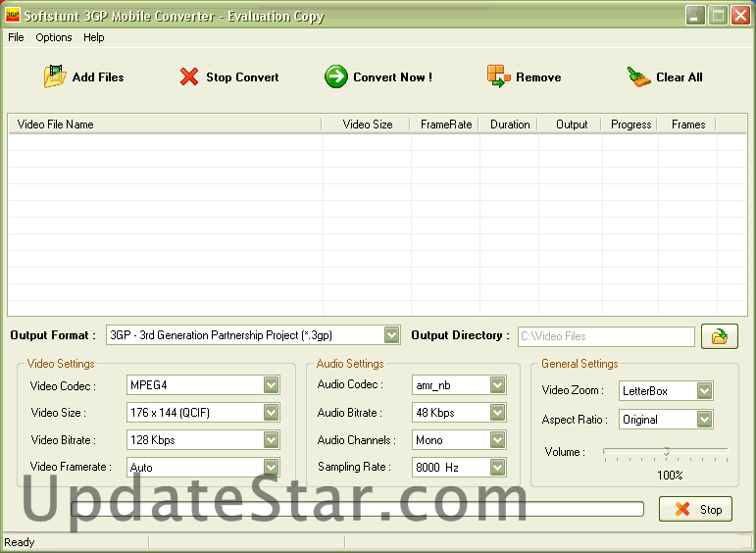This screenshot has width=756, height=553.
Task: Expand the Audio Channels Mono dropdown
Action: click(x=497, y=439)
